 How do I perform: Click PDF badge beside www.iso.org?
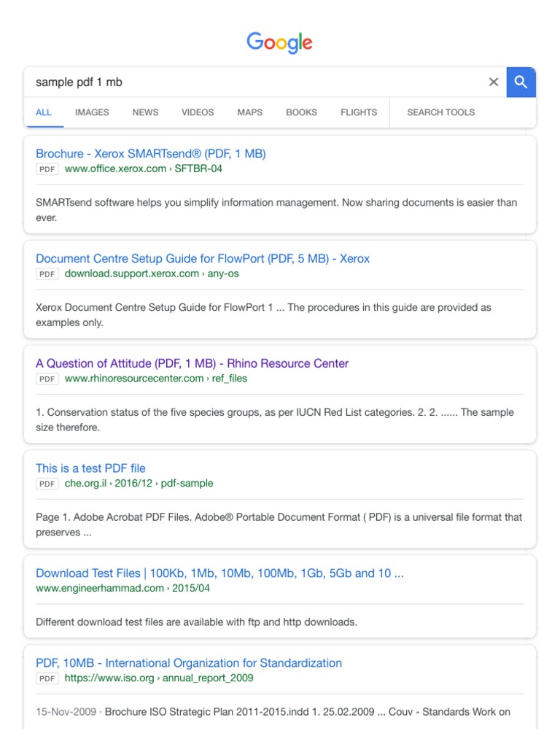[47, 678]
